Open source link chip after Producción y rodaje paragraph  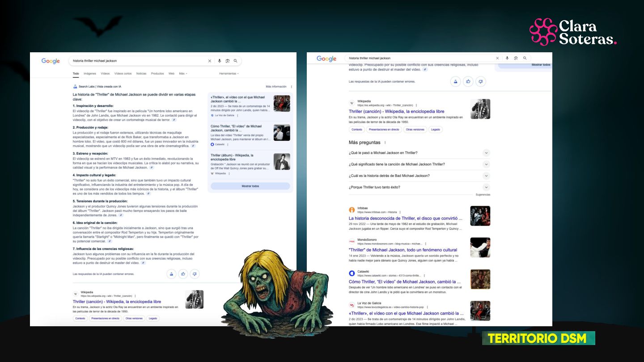(193, 146)
